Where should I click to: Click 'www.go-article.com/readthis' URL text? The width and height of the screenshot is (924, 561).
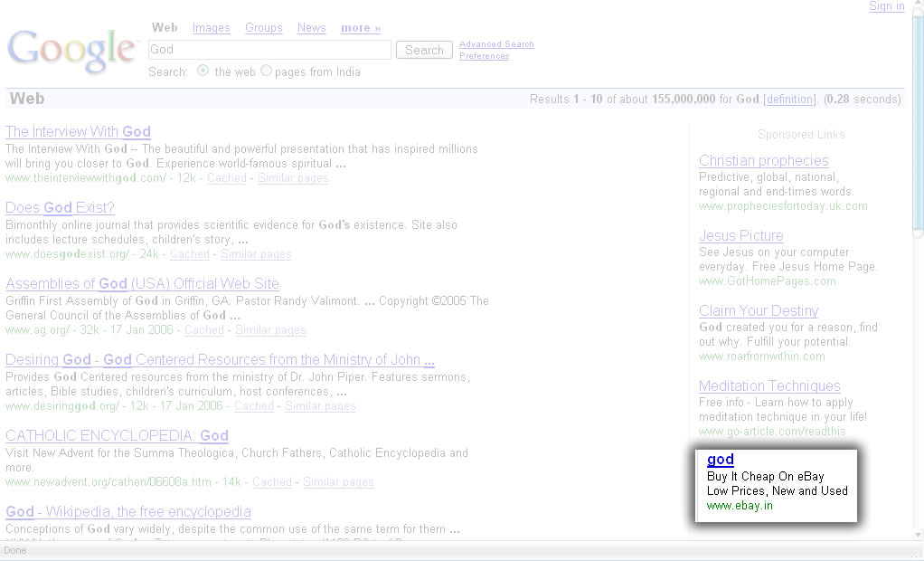(772, 432)
